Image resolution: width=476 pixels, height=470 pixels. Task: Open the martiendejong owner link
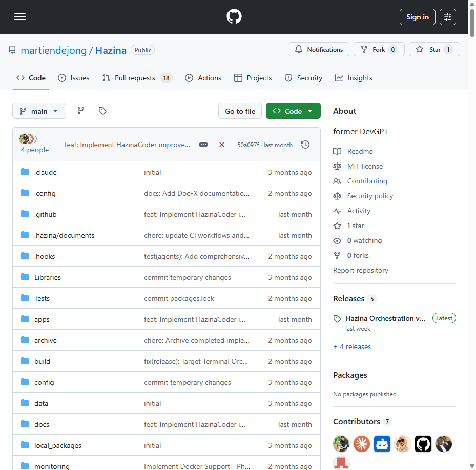(x=54, y=50)
